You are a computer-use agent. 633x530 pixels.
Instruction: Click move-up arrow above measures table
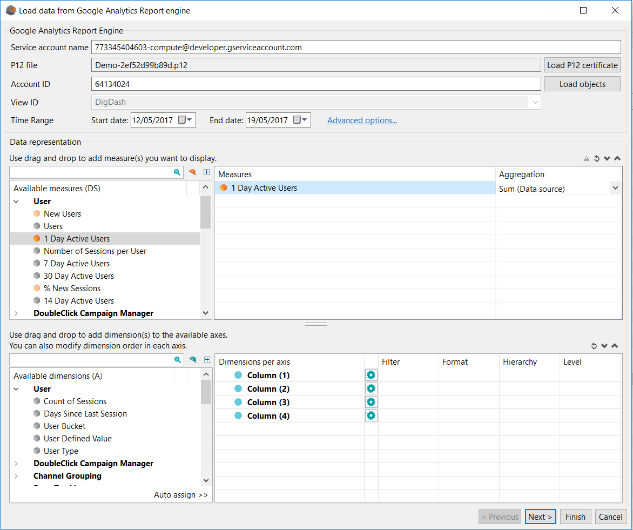[617, 158]
